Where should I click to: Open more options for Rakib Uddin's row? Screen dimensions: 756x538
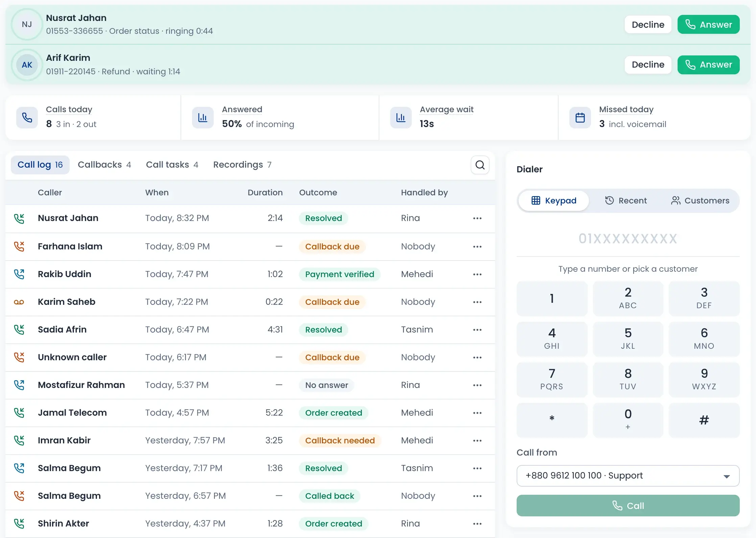[477, 274]
